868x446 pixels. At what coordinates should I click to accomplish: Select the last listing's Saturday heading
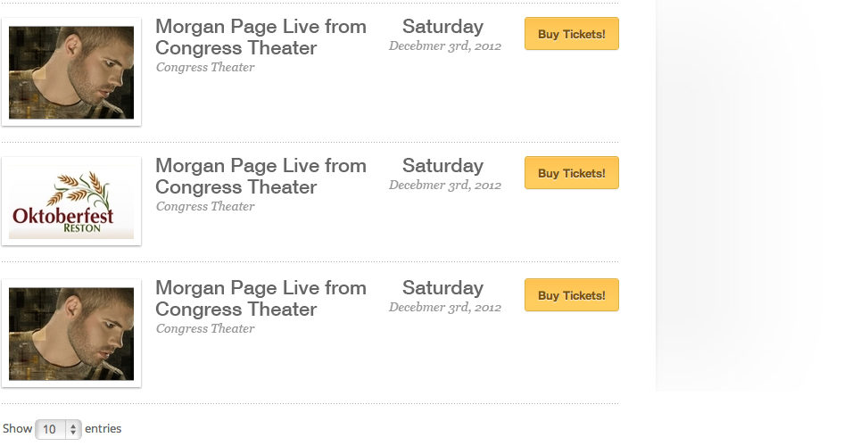[x=442, y=288]
